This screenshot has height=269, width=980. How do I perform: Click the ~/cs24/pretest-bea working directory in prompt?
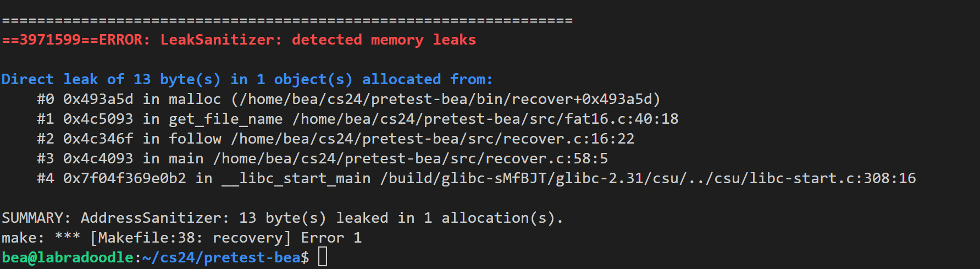[221, 257]
